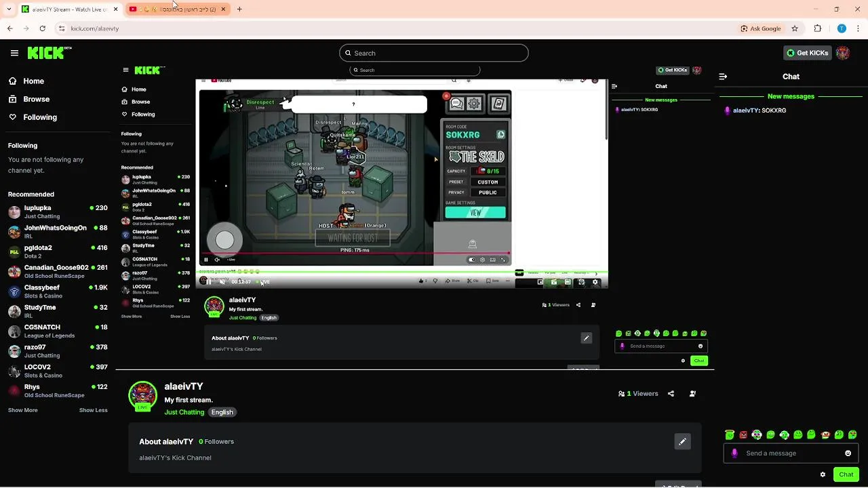Click Among Us settings gear in stream
This screenshot has height=488, width=868.
click(x=474, y=104)
